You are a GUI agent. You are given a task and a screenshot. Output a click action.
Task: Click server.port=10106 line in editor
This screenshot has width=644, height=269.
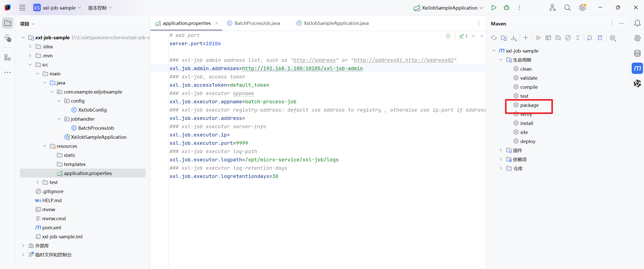coord(195,43)
